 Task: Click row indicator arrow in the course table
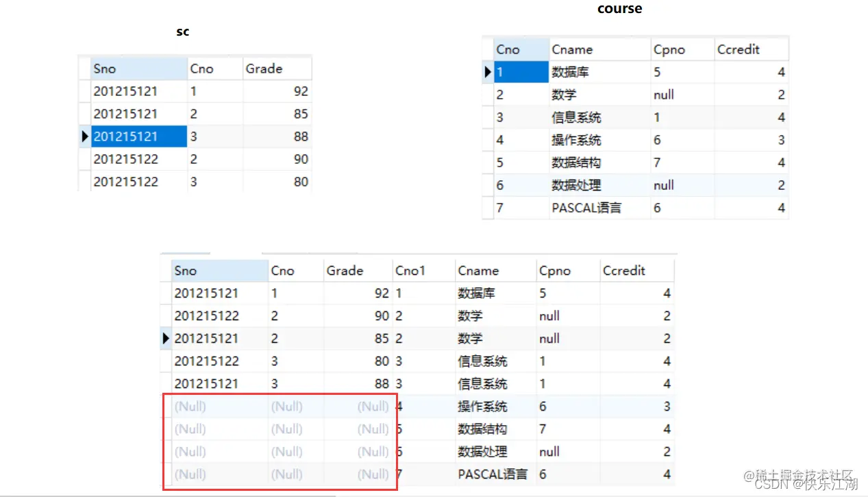pos(488,72)
